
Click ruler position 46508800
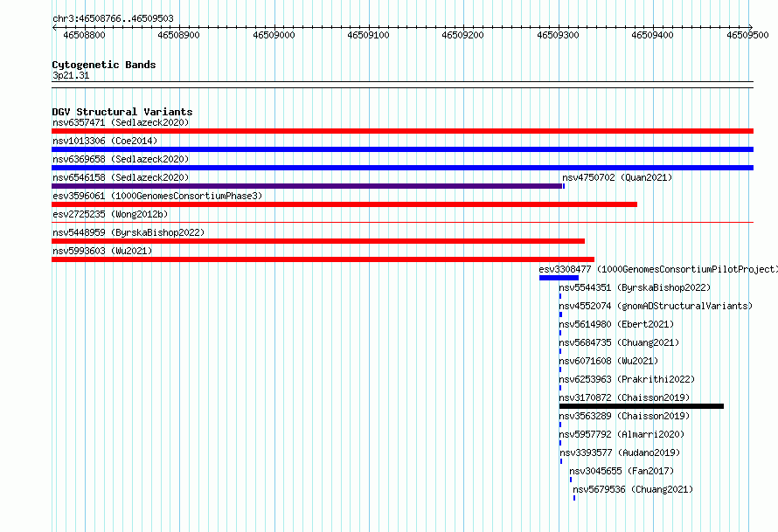point(84,35)
